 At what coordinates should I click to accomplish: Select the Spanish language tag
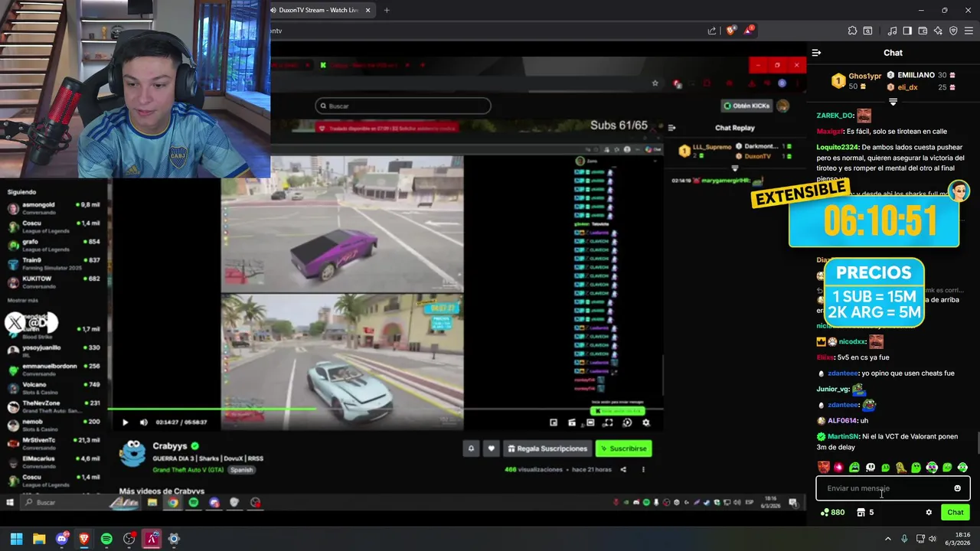tap(241, 470)
